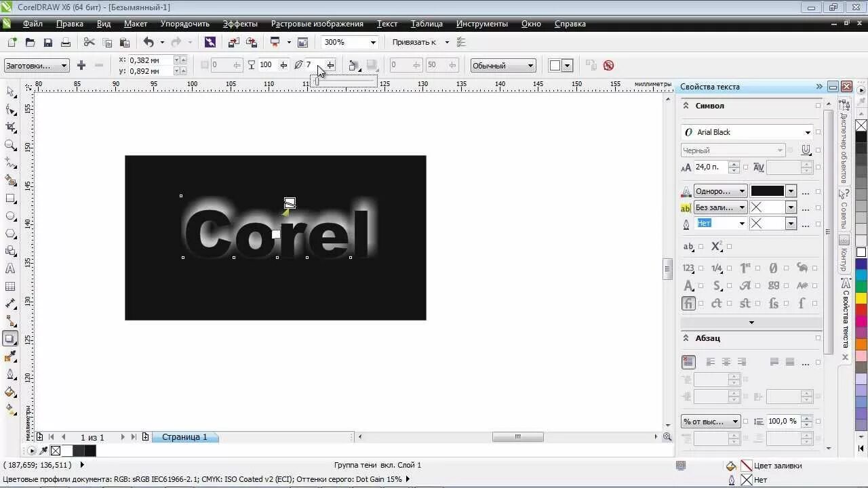Open the Без заливки background dropdown
868x488 pixels.
(720, 207)
